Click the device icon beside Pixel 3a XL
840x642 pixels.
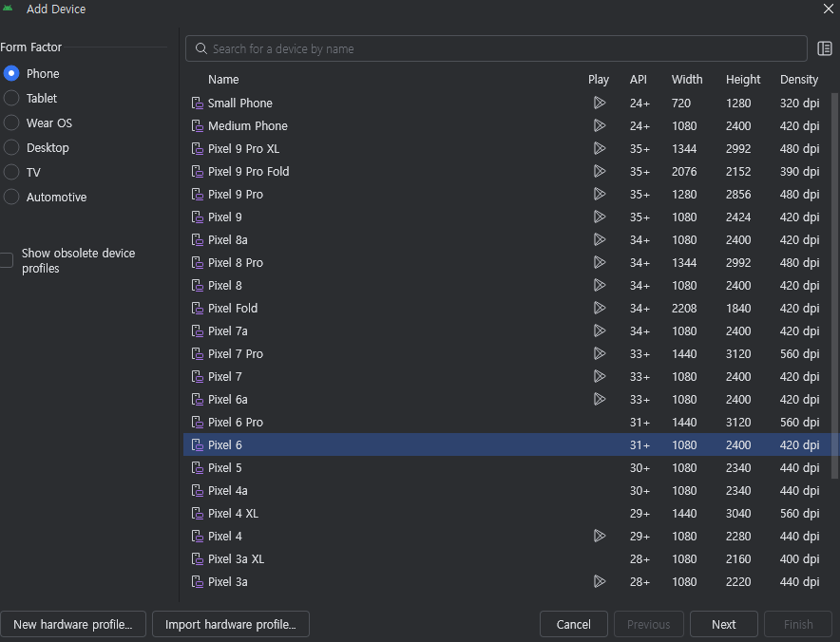[x=197, y=559]
